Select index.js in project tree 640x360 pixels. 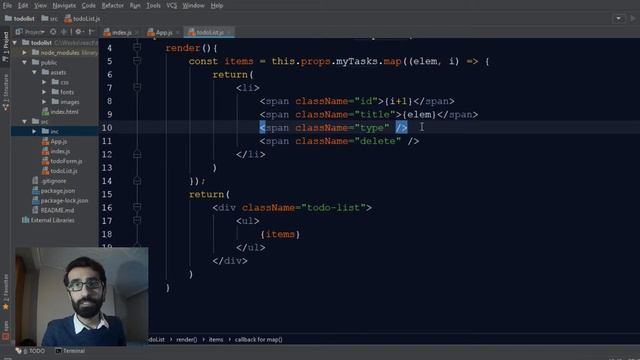pyautogui.click(x=56, y=151)
